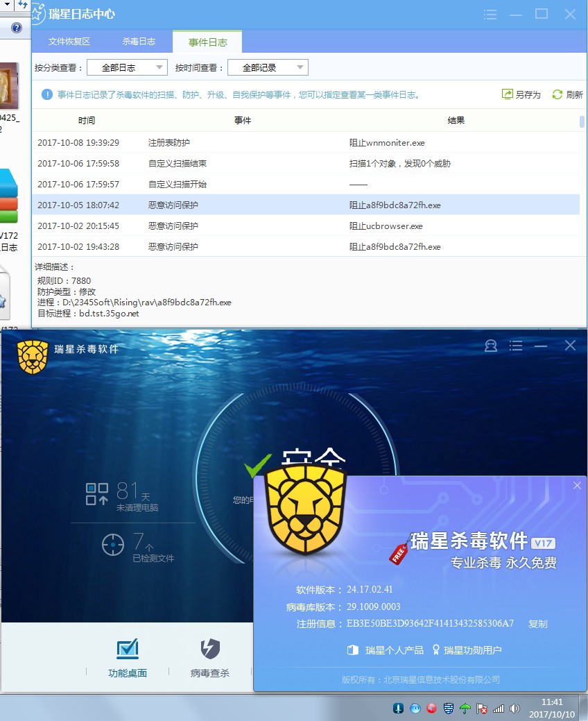Select log entry dated 2017-10-05 18:07:42
588x721 pixels.
click(x=306, y=205)
